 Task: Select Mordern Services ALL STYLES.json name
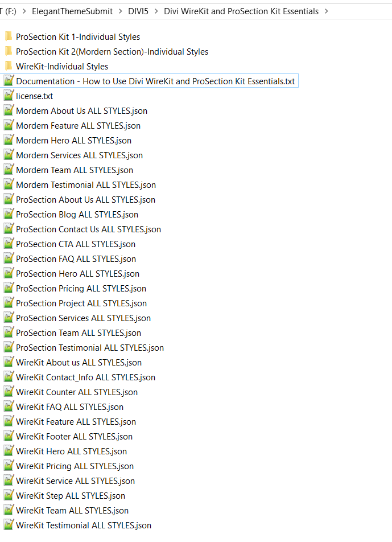coord(80,155)
